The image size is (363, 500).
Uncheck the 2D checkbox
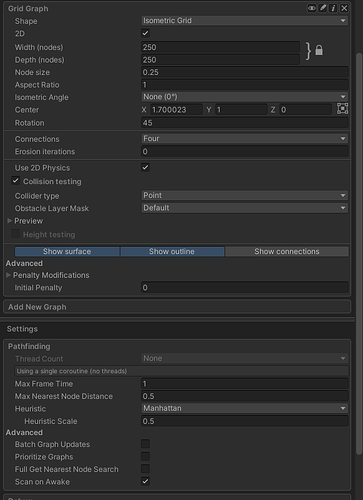pyautogui.click(x=145, y=33)
